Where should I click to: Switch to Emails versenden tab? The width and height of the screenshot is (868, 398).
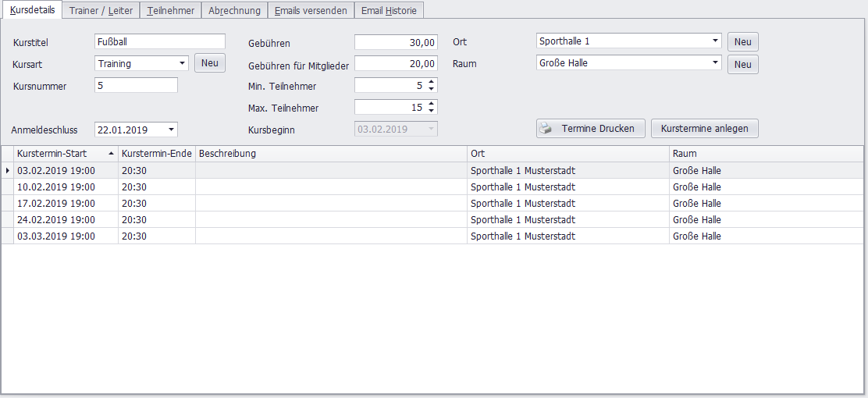click(x=311, y=10)
